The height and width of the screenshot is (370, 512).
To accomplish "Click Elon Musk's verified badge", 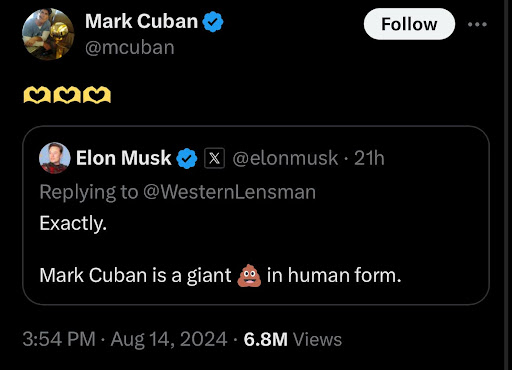I will pos(187,158).
